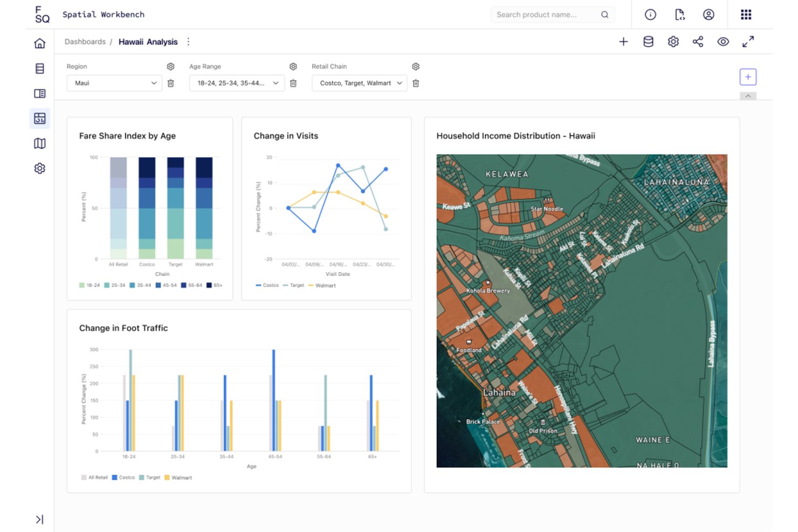The image size is (798, 532).
Task: Toggle the 45-54 legend entry
Action: tap(166, 285)
